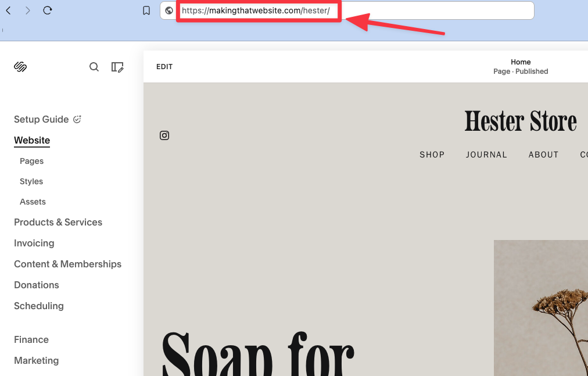
Task: Click the Setup Guide progress icon
Action: 77,119
